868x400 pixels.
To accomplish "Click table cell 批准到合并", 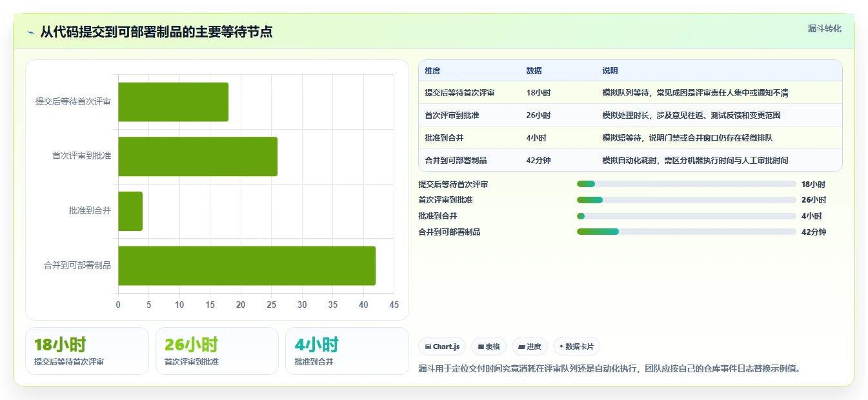I will point(444,138).
